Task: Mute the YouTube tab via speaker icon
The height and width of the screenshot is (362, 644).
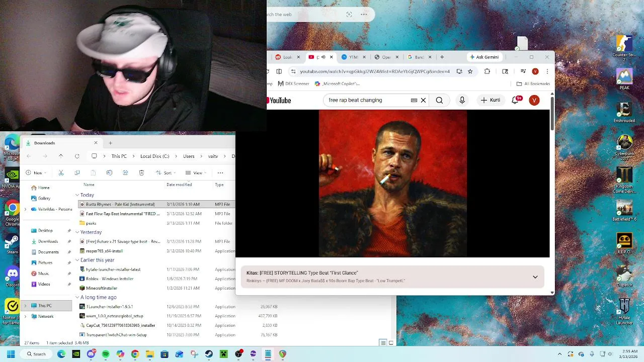Action: (324, 57)
